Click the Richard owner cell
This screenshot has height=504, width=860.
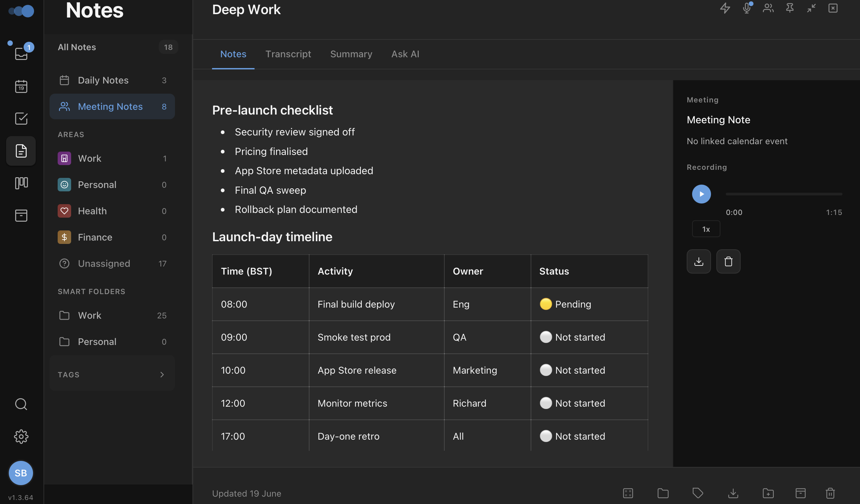[x=487, y=403]
